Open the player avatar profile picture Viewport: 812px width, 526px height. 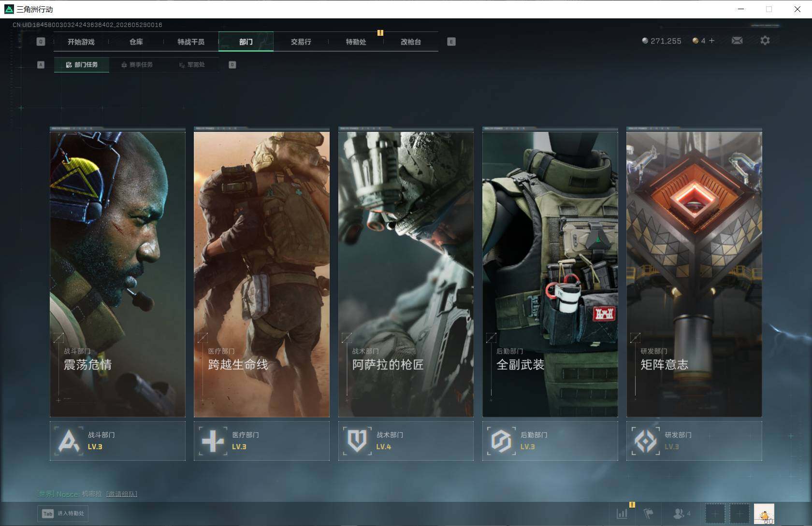click(764, 514)
